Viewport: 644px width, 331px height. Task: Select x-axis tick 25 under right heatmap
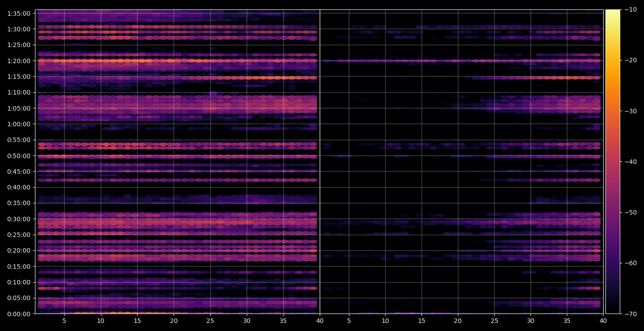(x=494, y=321)
